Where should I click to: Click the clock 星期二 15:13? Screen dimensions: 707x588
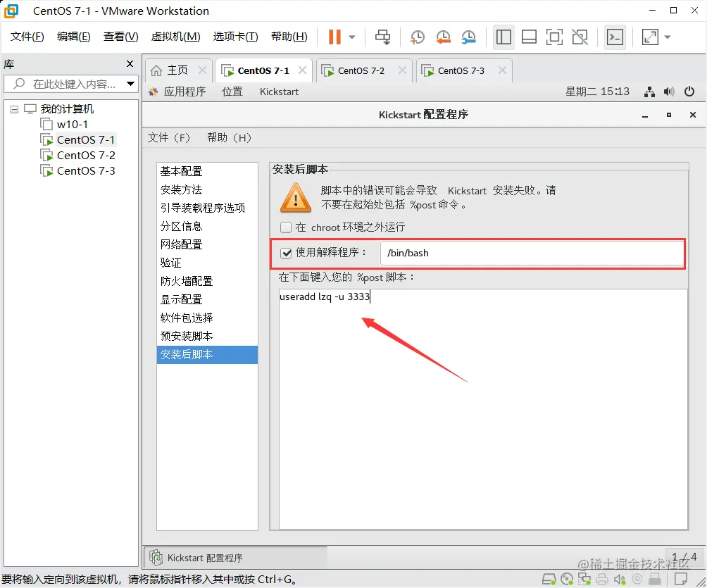pos(597,92)
